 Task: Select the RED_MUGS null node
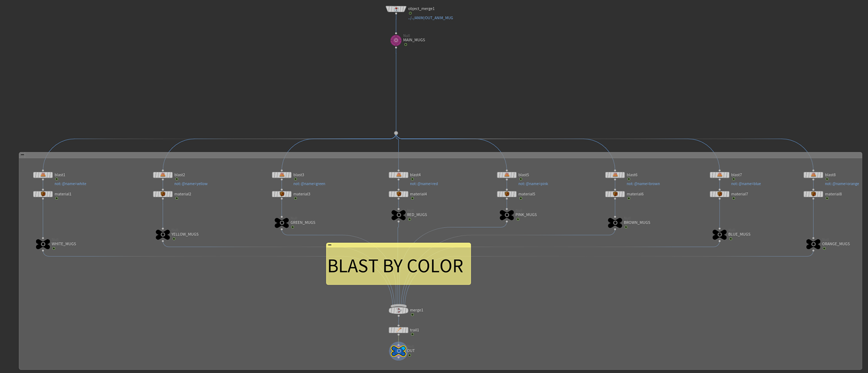tap(398, 215)
